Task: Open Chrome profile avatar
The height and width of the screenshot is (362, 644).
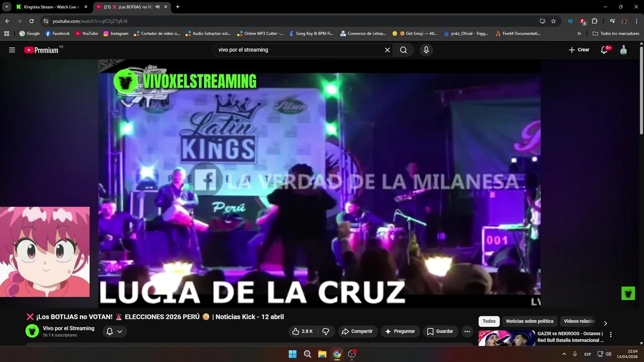Action: click(x=624, y=21)
